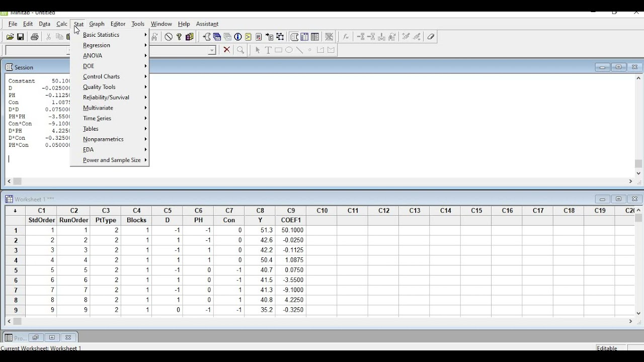
Task: Click the fx formula toolbar icon
Action: coord(346,37)
